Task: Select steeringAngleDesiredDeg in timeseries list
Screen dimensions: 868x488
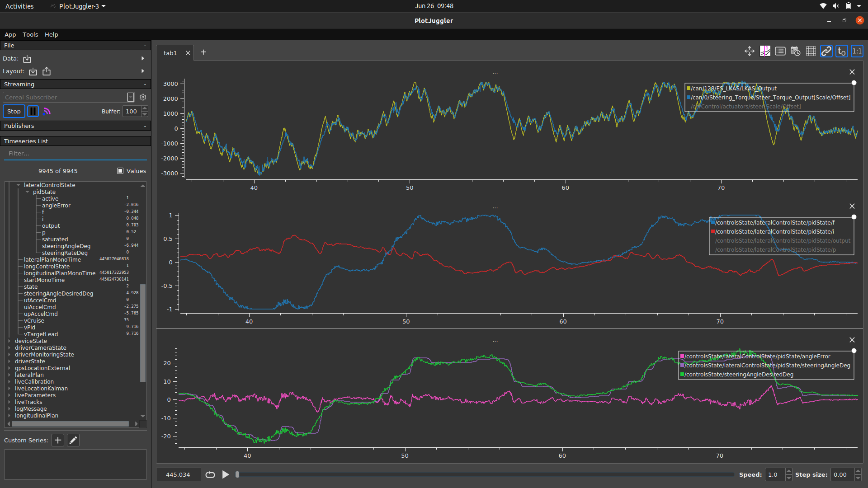Action: tap(58, 294)
